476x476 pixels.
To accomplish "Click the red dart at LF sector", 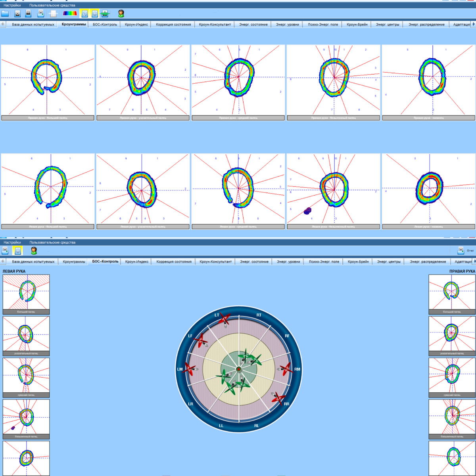I will click(202, 341).
